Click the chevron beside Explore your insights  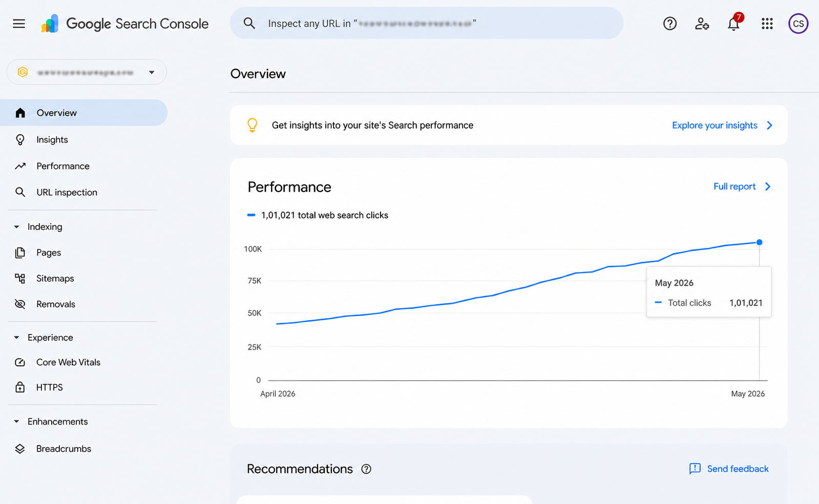click(x=769, y=125)
